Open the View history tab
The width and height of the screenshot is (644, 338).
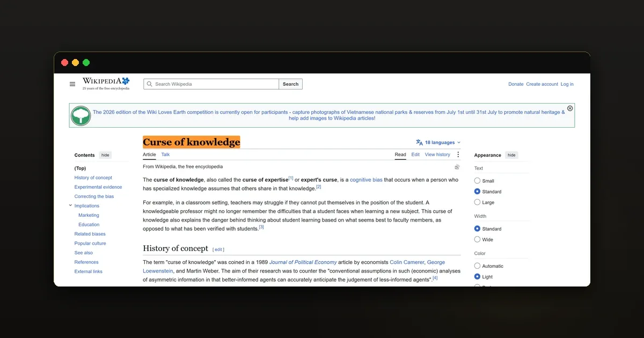pyautogui.click(x=437, y=155)
